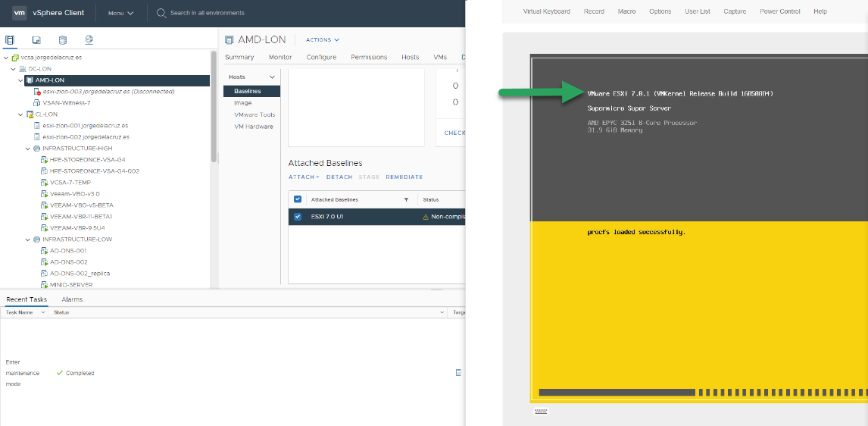
Task: Open the Hosts and Clusters inventory view icon
Action: (x=9, y=40)
